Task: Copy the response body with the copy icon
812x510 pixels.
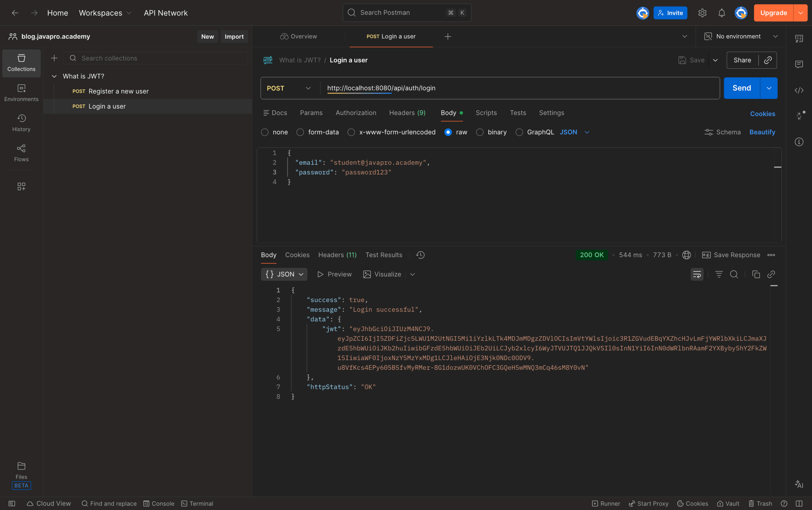Action: click(x=756, y=274)
